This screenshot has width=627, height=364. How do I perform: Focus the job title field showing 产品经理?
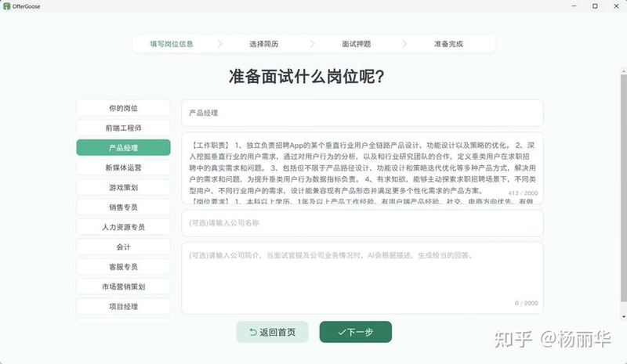click(362, 113)
